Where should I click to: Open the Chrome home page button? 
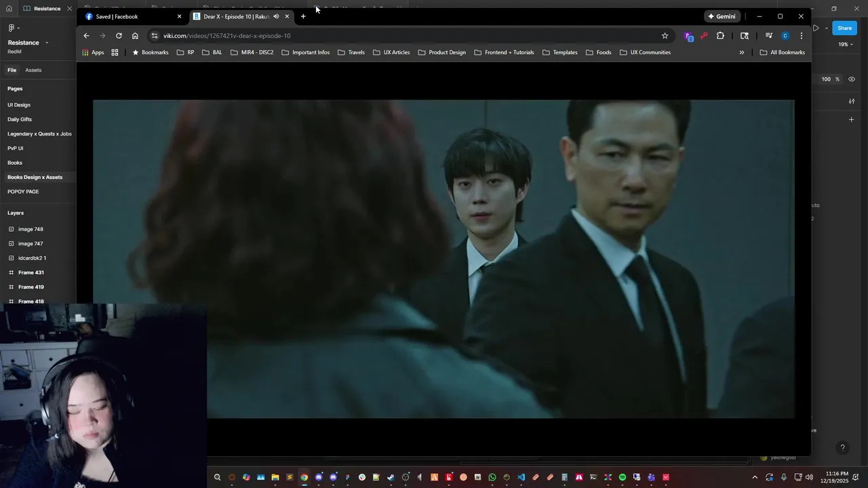(x=135, y=36)
